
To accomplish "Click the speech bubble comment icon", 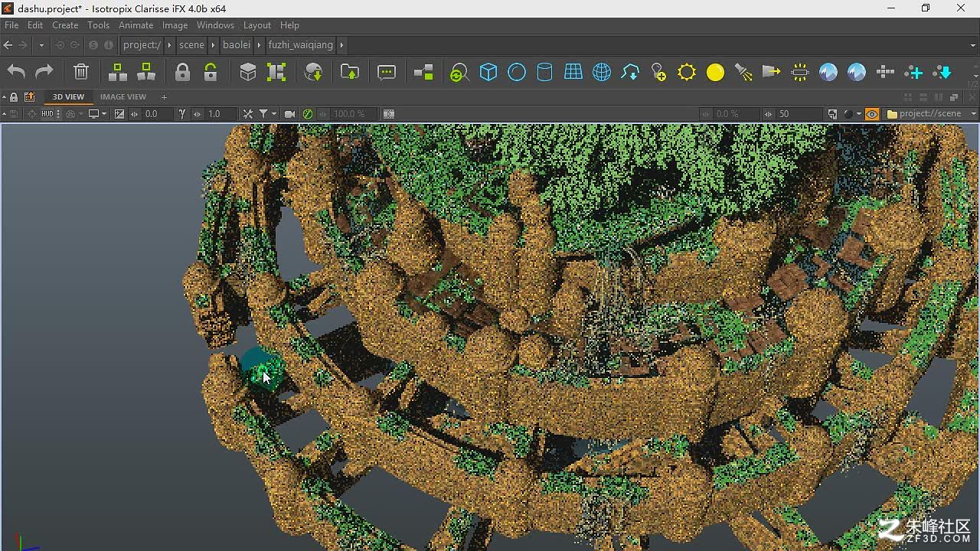I will (x=387, y=72).
